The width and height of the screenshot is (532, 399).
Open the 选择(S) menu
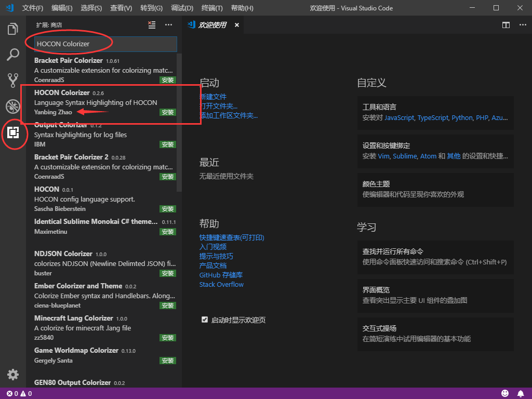pyautogui.click(x=91, y=8)
